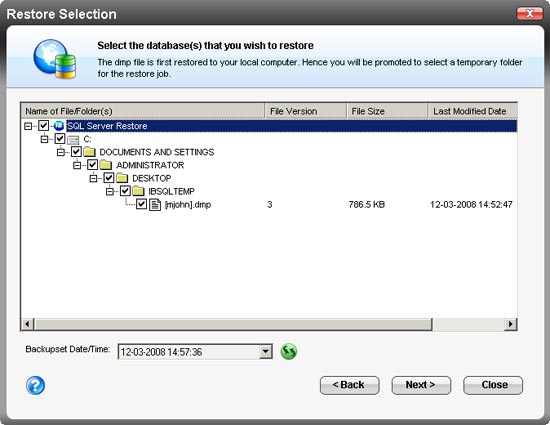
Task: Click the green refresh backupset icon
Action: 289,351
